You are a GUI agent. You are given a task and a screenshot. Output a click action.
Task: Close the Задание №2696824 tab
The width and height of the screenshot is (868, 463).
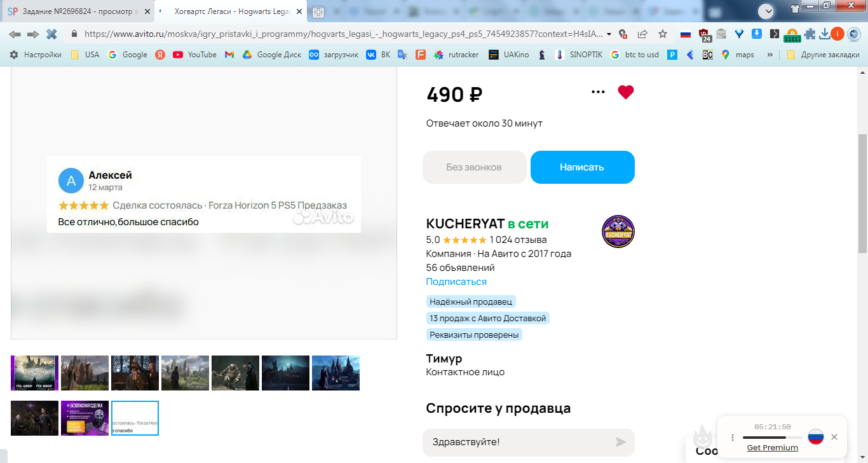click(x=147, y=12)
